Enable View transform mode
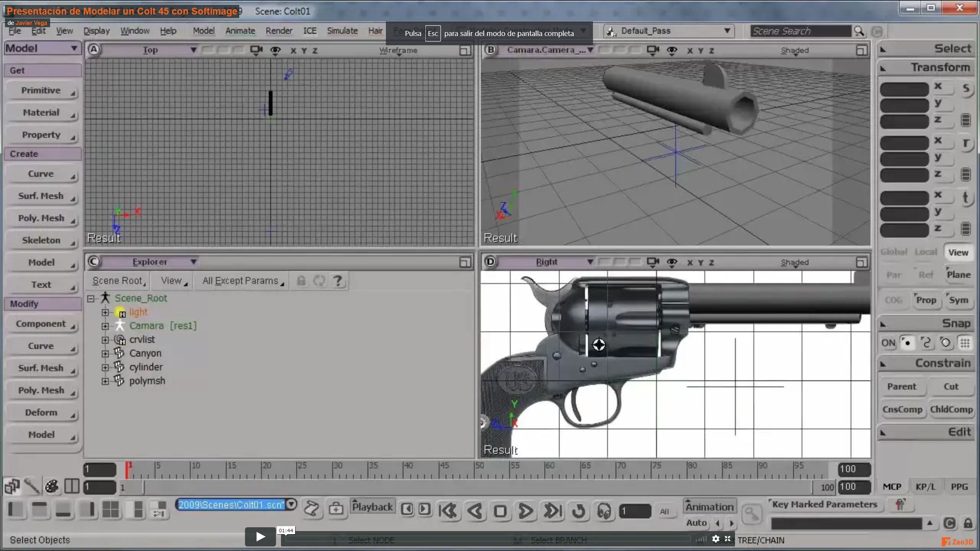The image size is (980, 551). 958,253
